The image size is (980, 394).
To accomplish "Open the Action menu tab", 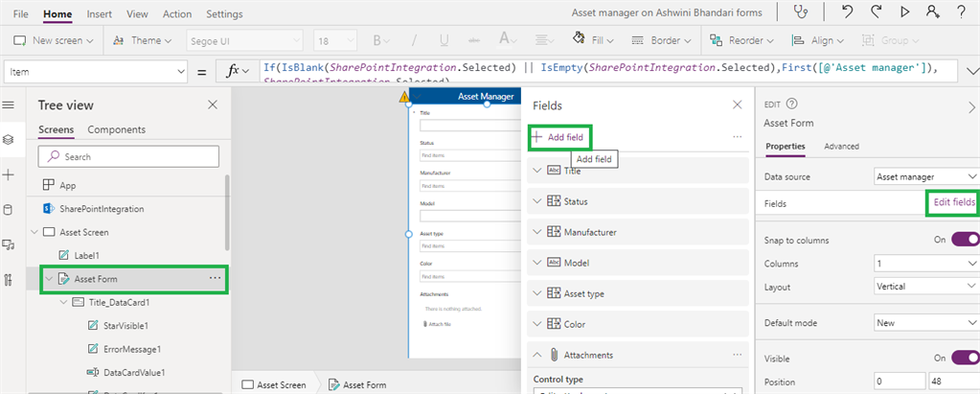I will click(177, 13).
